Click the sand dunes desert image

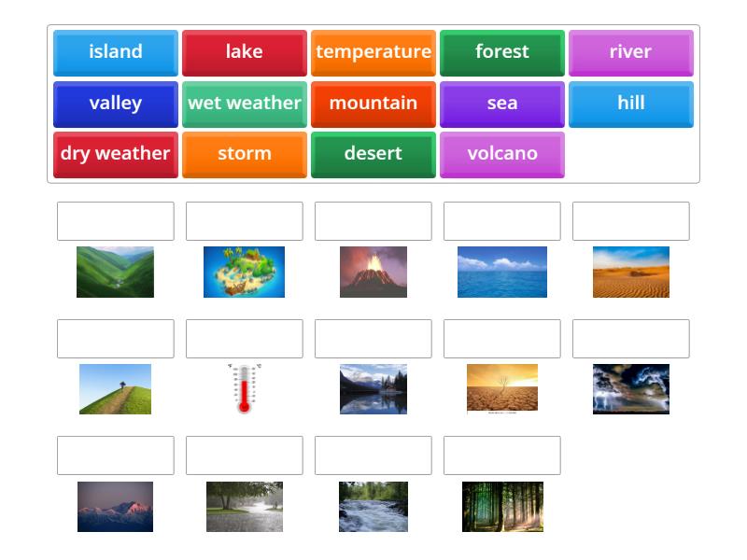(630, 272)
